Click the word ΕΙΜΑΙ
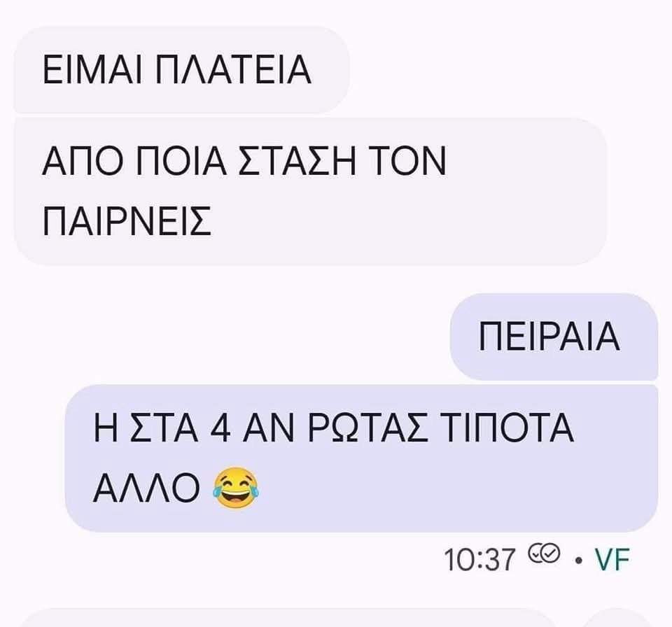Viewport: 672px width, 627px height. click(x=91, y=69)
